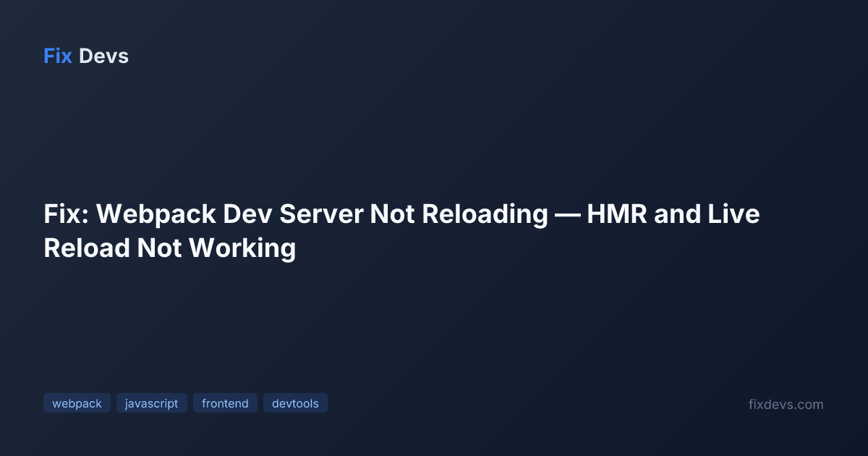Viewport: 868px width, 456px height.
Task: Open the frontend tag
Action: point(225,403)
